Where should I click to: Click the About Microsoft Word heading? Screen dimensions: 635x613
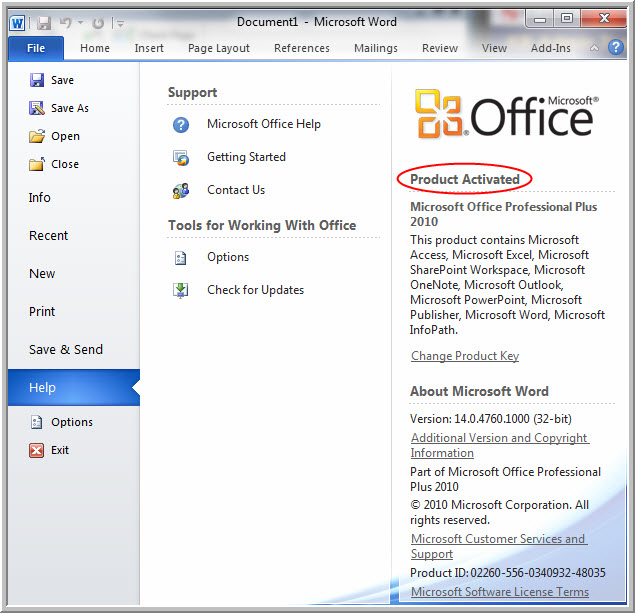click(x=479, y=391)
